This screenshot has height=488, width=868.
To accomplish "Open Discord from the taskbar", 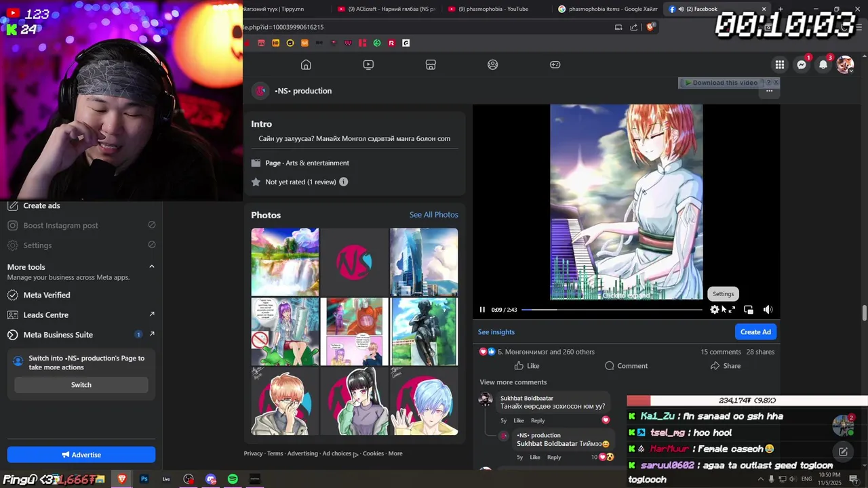I will coord(210,479).
